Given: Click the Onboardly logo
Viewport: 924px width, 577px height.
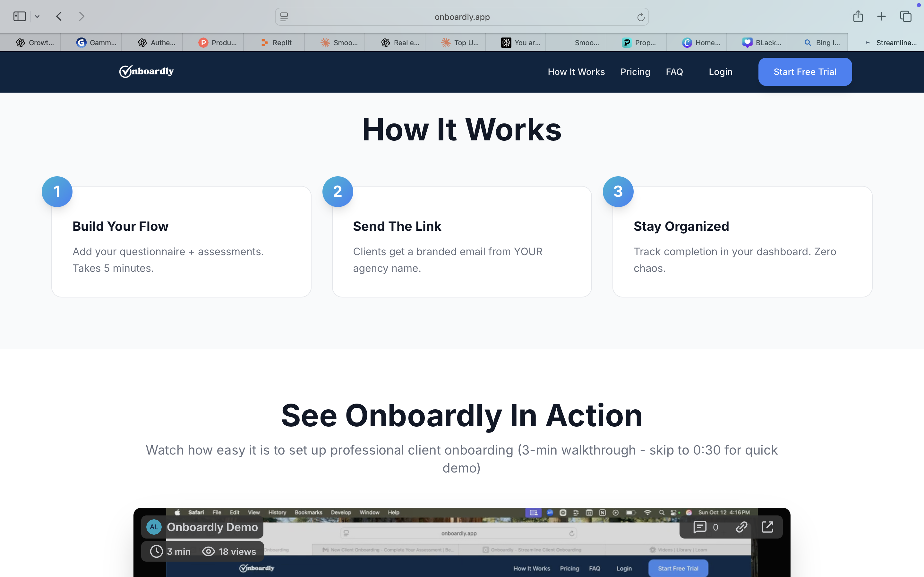Looking at the screenshot, I should click(147, 71).
